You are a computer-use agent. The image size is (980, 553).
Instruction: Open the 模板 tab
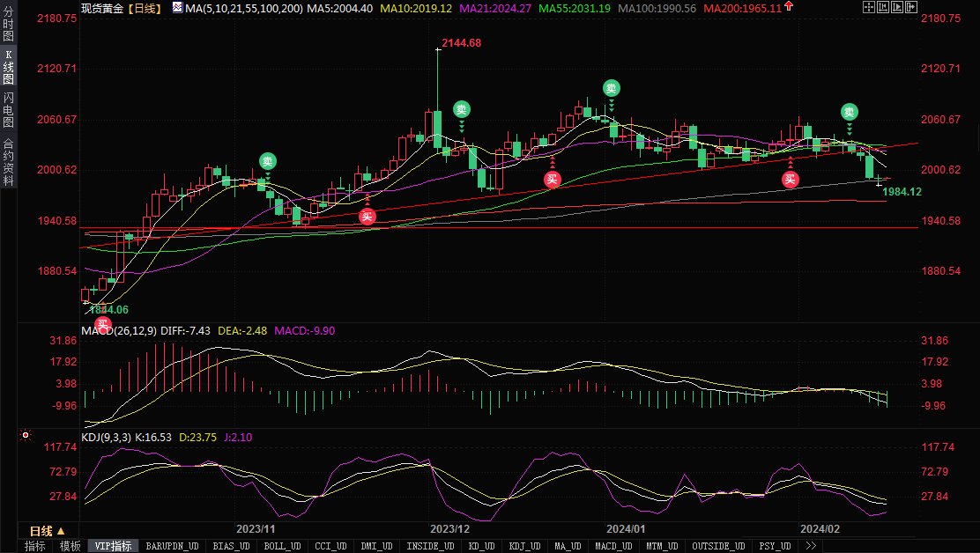click(70, 546)
